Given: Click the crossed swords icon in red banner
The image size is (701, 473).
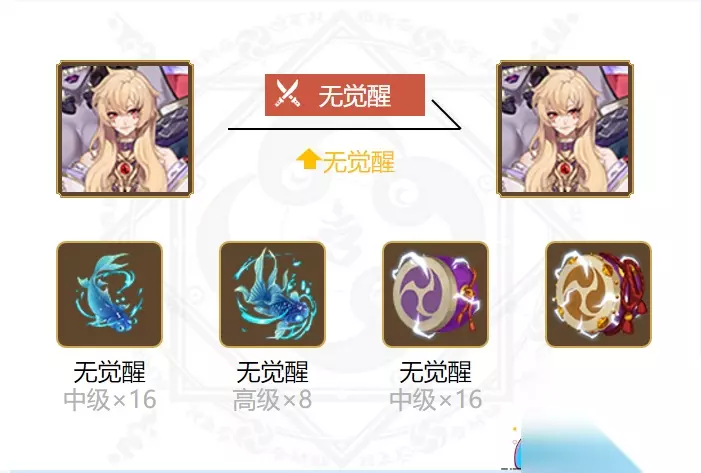Looking at the screenshot, I should pyautogui.click(x=287, y=93).
